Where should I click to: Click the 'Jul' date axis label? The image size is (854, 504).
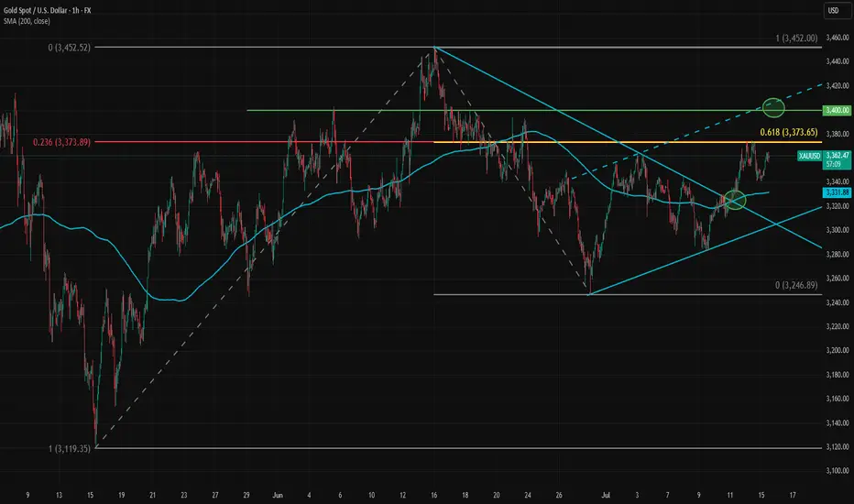[x=606, y=495]
